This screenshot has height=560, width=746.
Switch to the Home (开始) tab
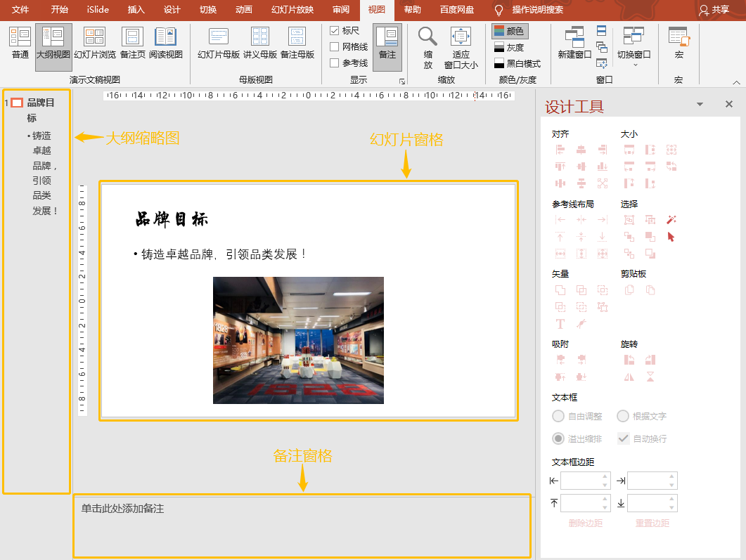coord(60,10)
